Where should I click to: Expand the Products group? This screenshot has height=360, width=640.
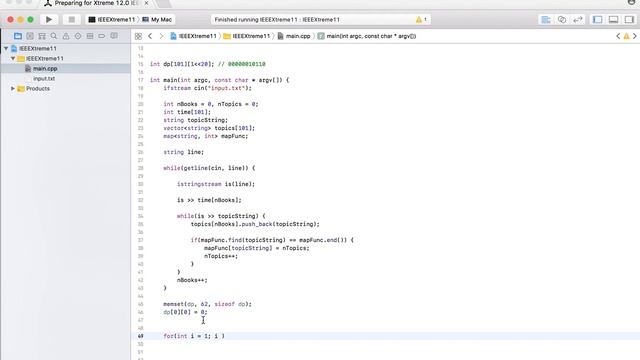click(x=13, y=89)
